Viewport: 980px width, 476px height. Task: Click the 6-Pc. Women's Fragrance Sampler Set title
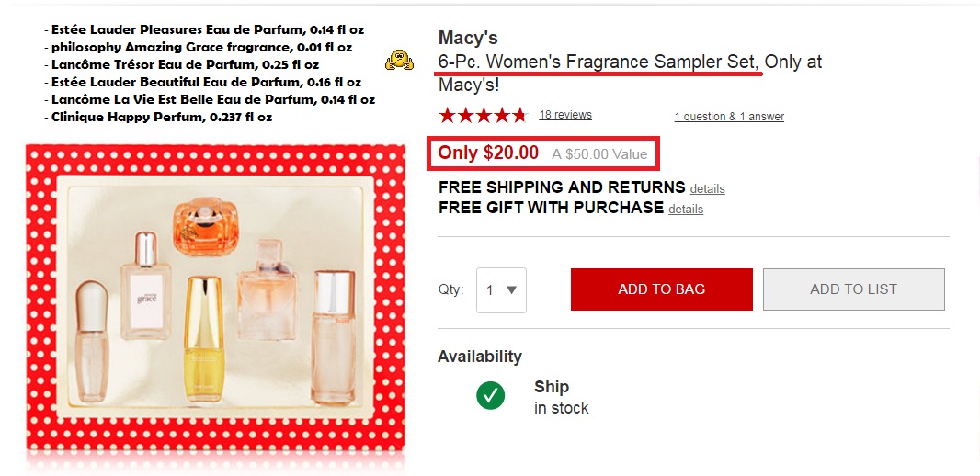point(599,62)
